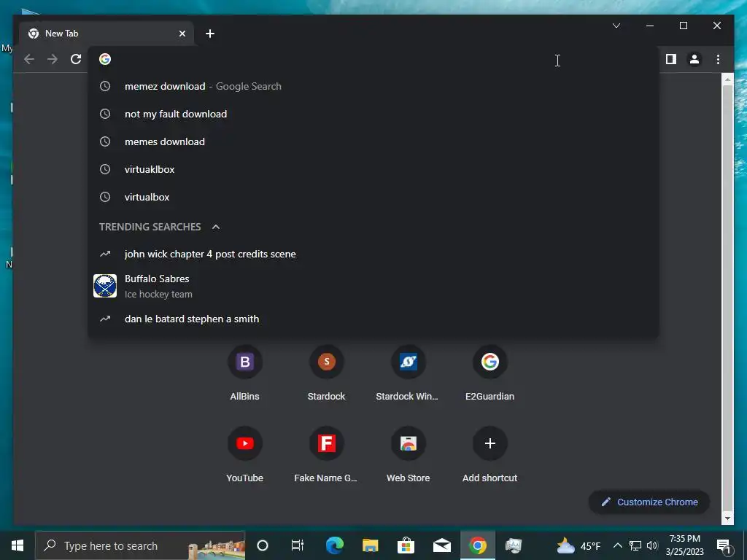Click the Google logo in omnibox

point(105,59)
